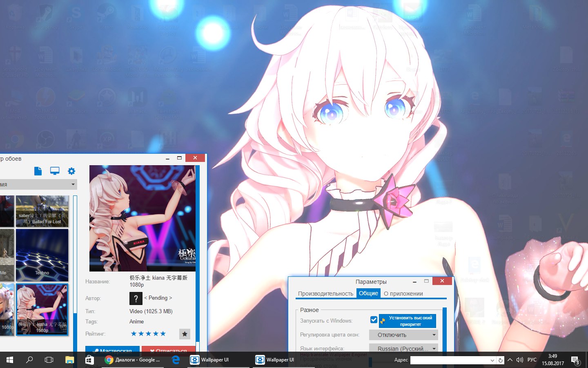Click the author question mark avatar
This screenshot has height=368, width=588.
click(x=136, y=298)
